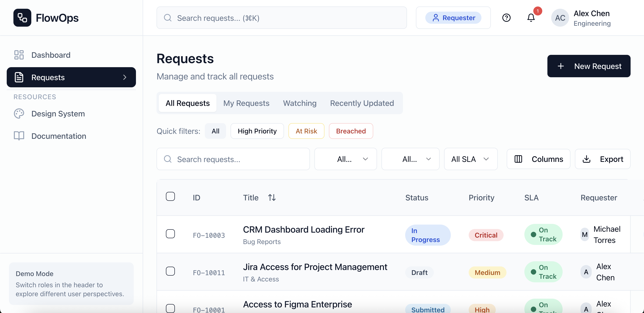Click the magnifier icon in the top search bar
644x313 pixels.
coord(167,18)
